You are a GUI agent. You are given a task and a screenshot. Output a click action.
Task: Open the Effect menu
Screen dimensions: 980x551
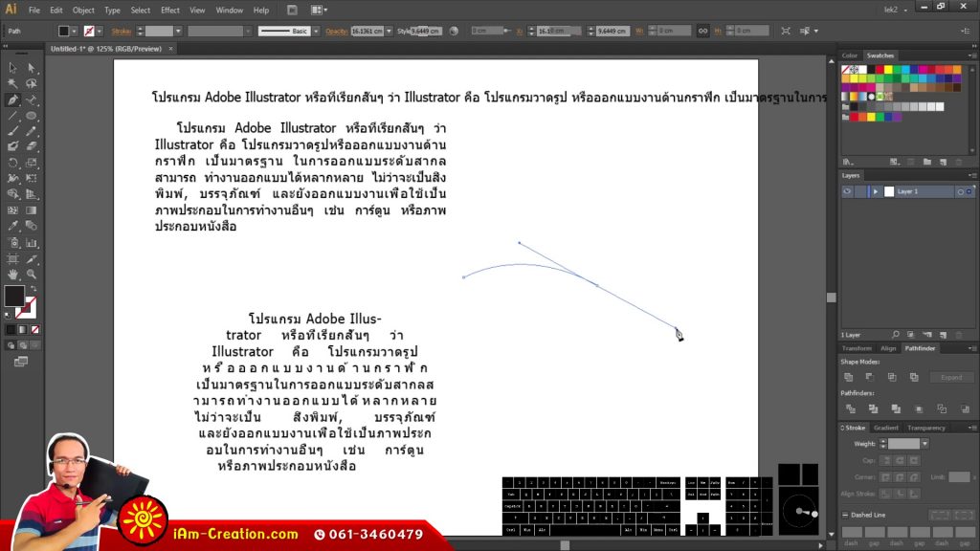170,10
